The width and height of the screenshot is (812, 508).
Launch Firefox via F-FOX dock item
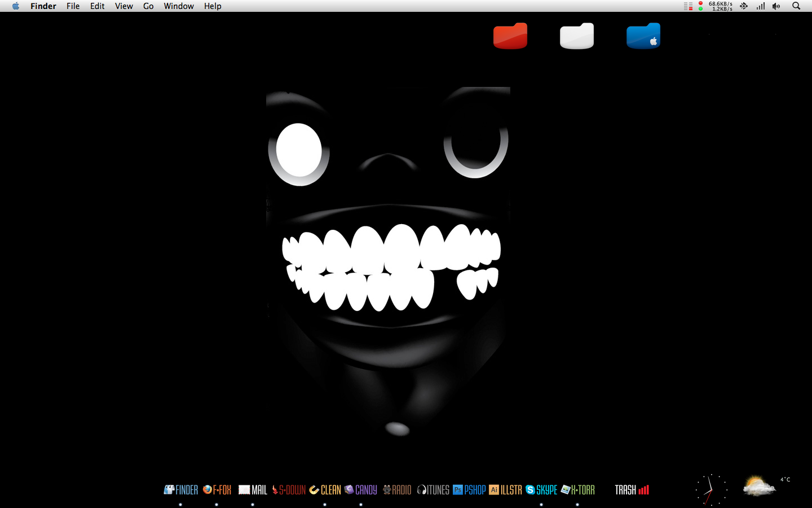(217, 490)
